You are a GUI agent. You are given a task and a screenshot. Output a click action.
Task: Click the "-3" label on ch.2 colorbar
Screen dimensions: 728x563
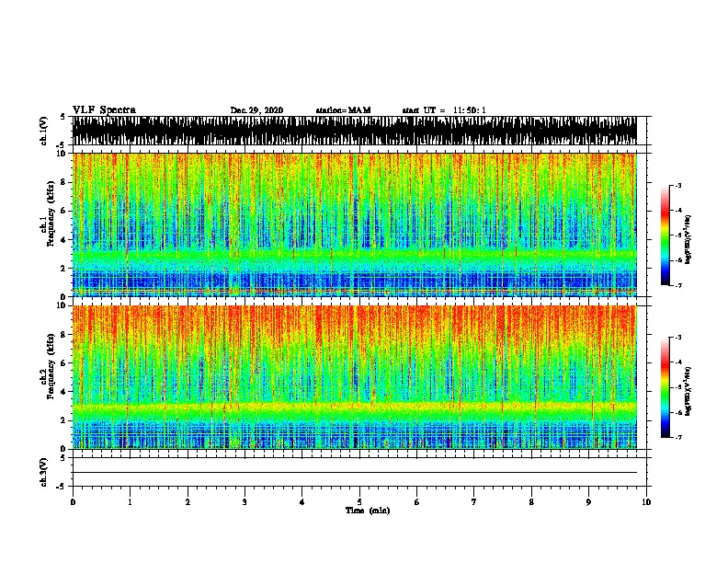678,338
